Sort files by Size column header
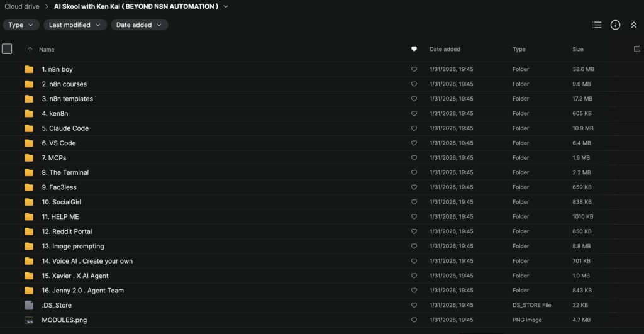644x334 pixels. tap(577, 49)
